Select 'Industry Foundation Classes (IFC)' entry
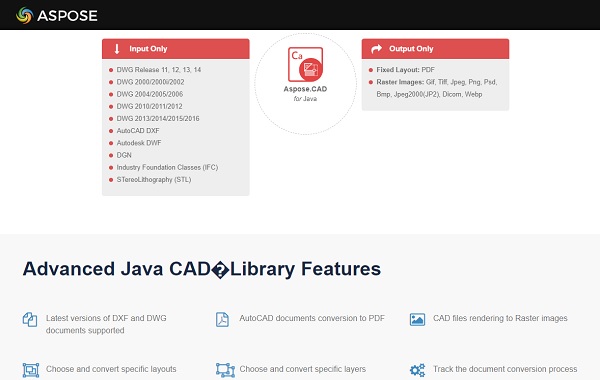600x380 pixels. (x=167, y=167)
